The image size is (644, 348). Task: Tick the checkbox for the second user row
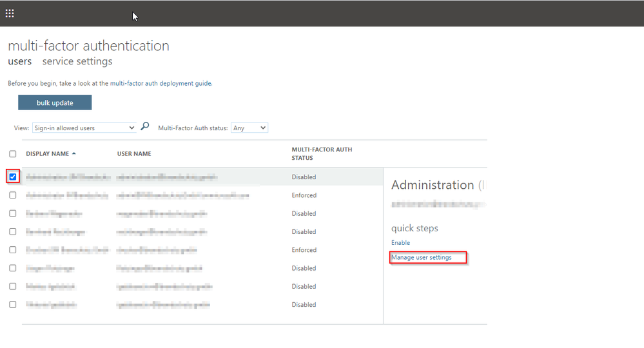point(13,195)
